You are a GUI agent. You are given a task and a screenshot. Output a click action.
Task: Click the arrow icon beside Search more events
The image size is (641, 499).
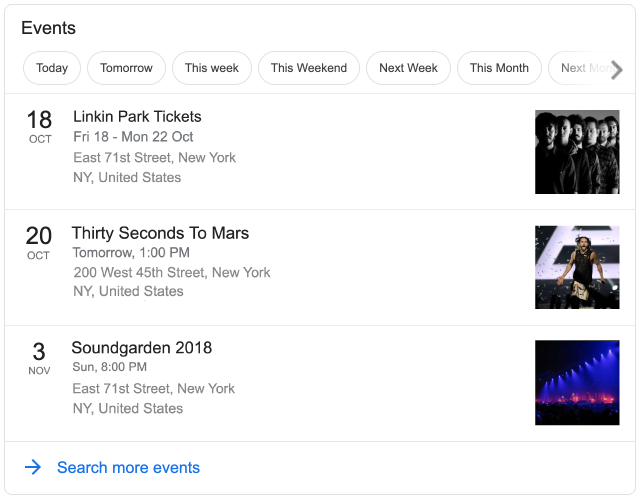point(33,467)
